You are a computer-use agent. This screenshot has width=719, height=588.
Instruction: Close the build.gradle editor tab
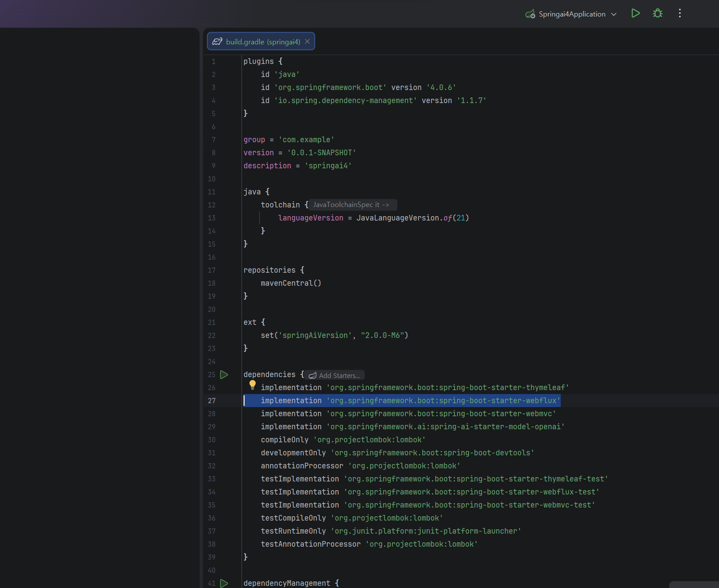307,41
